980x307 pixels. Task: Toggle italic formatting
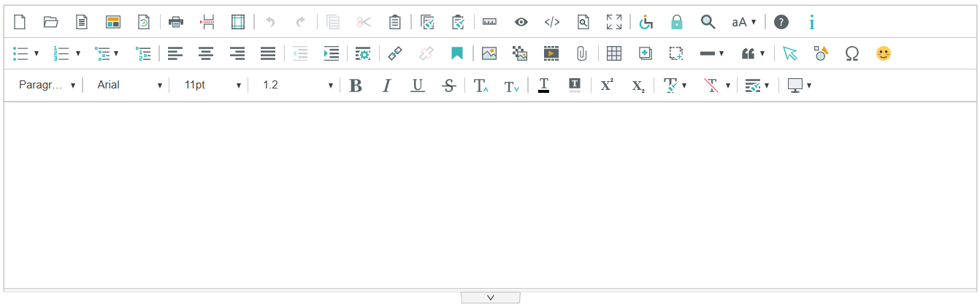[387, 86]
